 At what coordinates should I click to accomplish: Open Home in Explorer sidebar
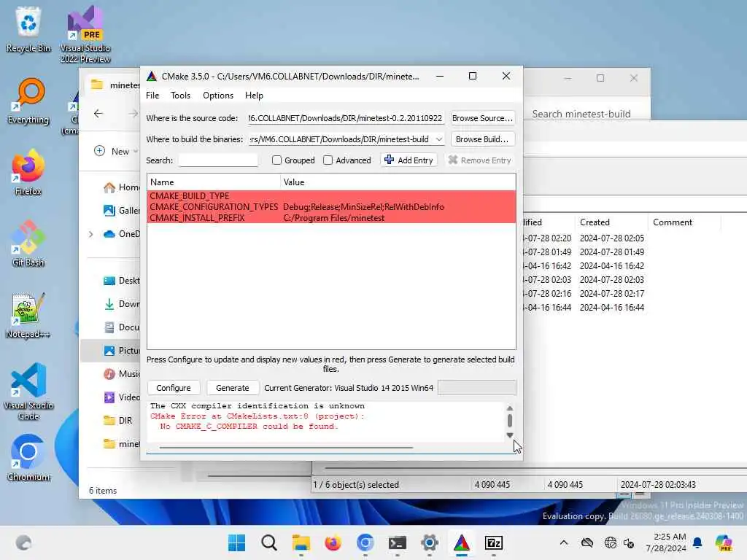click(122, 187)
